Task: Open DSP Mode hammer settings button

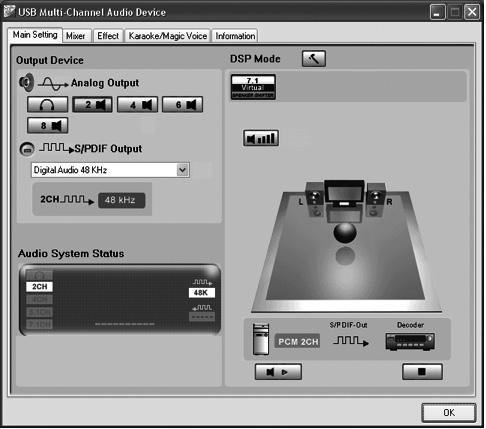Action: (314, 59)
